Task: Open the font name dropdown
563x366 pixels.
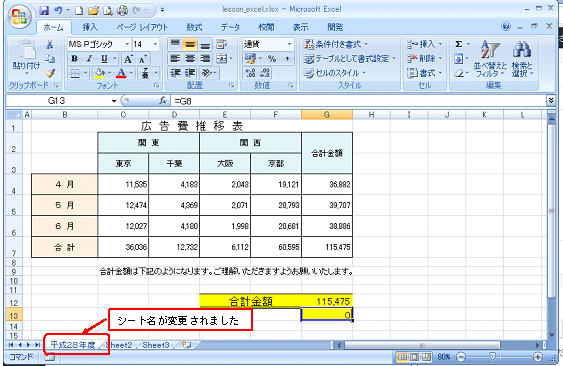Action: click(x=127, y=44)
